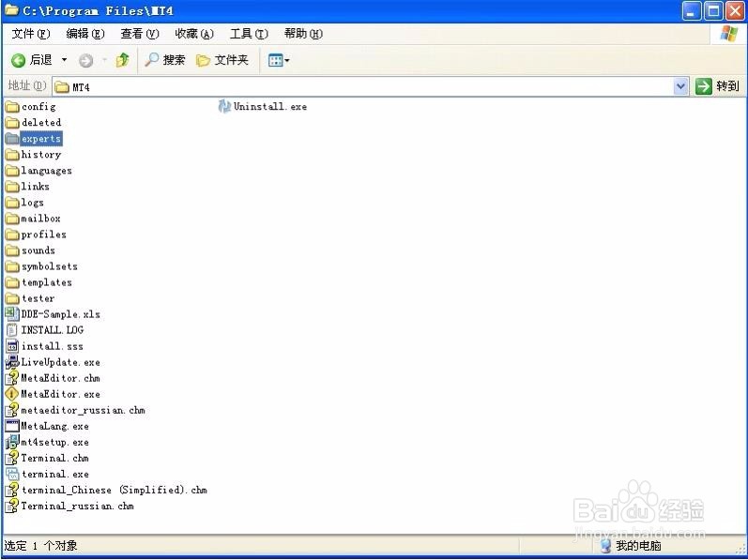Select the terminal.exe application icon
Image resolution: width=748 pixels, height=560 pixels.
click(x=12, y=475)
